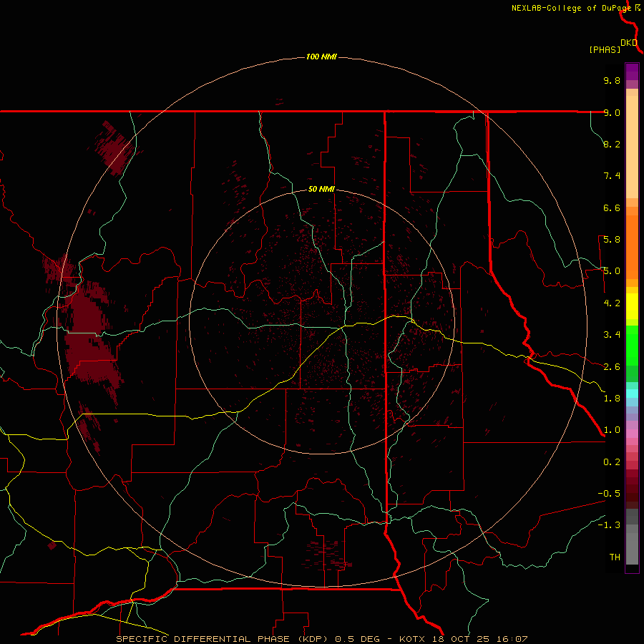Click the 5.0 value on the scale

612,271
